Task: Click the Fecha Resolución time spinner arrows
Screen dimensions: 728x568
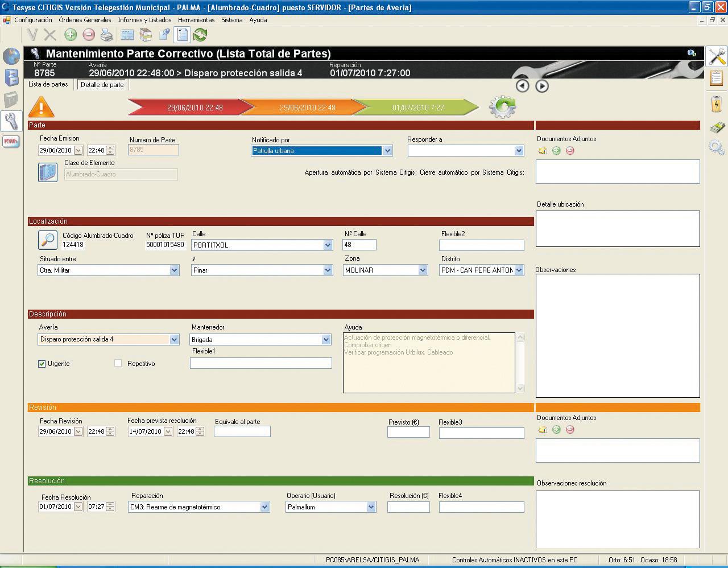Action: click(x=110, y=507)
